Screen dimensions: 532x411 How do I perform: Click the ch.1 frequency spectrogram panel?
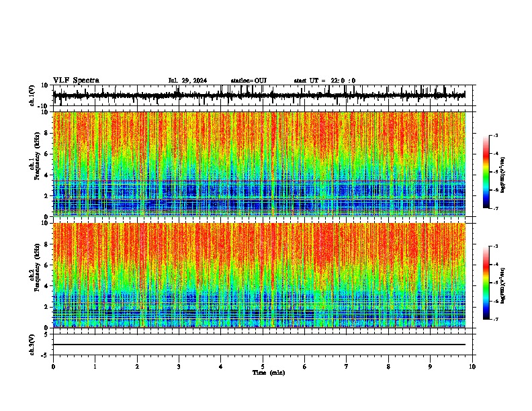259,164
